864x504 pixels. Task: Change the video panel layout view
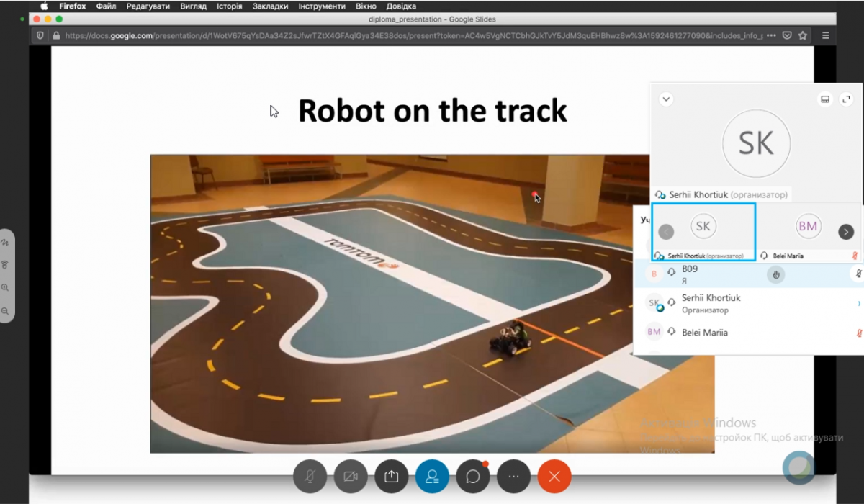(x=825, y=99)
